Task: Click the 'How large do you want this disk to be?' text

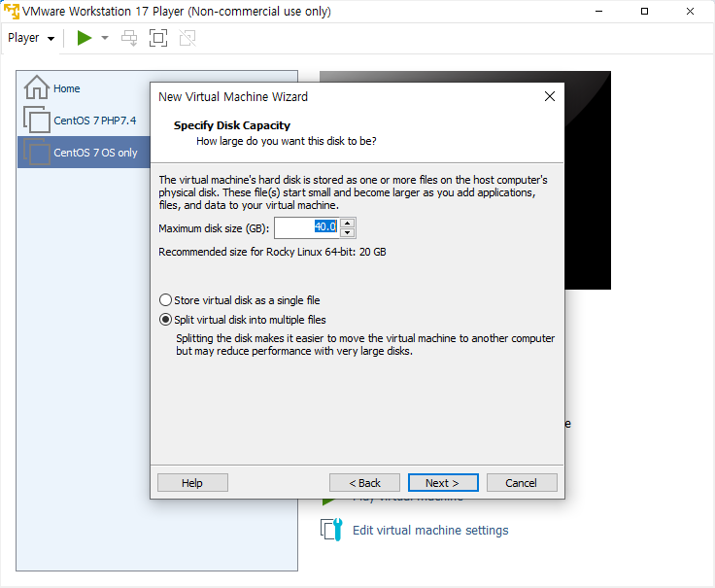Action: [x=287, y=141]
